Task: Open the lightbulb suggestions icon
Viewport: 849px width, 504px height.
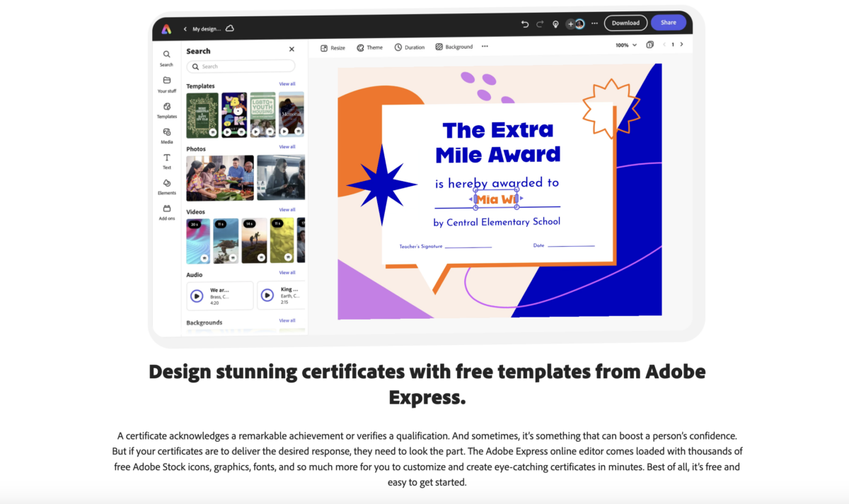Action: coord(555,23)
